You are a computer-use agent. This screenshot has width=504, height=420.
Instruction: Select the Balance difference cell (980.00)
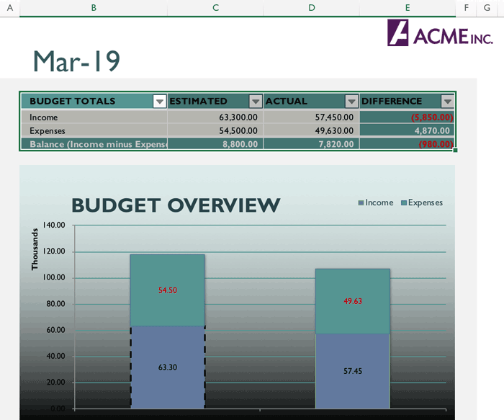[x=408, y=144]
